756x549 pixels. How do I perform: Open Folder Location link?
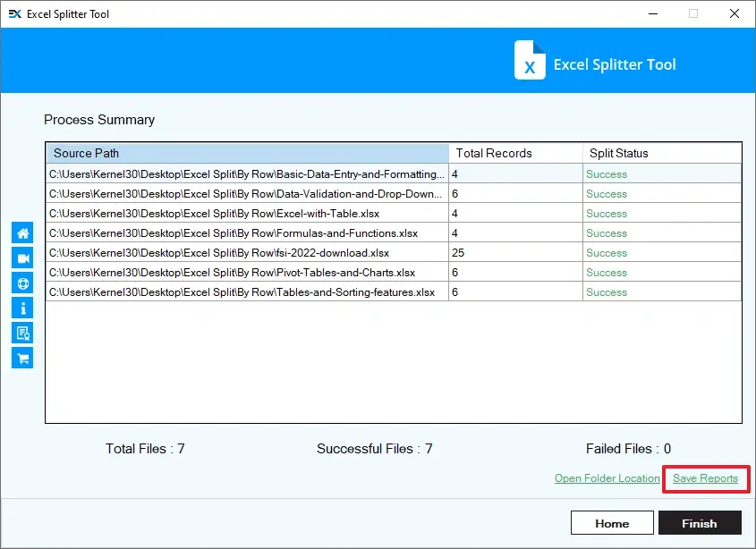pyautogui.click(x=607, y=478)
